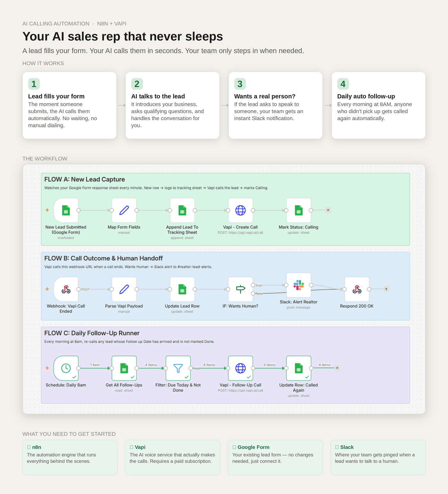Select the Parse Vapi Payload node
Image resolution: width=448 pixels, height=494 pixels.
point(124,289)
